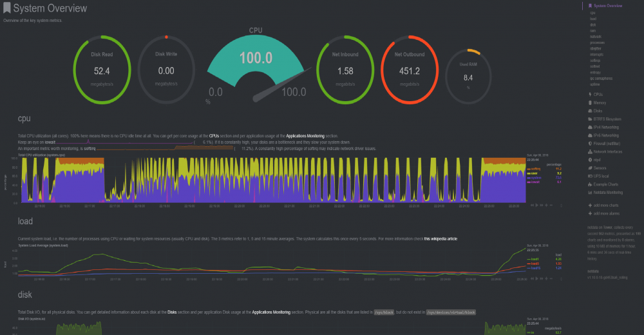The width and height of the screenshot is (644, 335).
Task: Click the Net Inbound gauge
Action: click(345, 70)
